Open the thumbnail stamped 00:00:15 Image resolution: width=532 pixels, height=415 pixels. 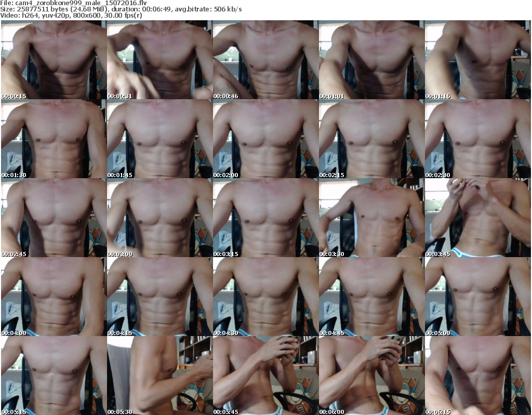click(x=54, y=60)
